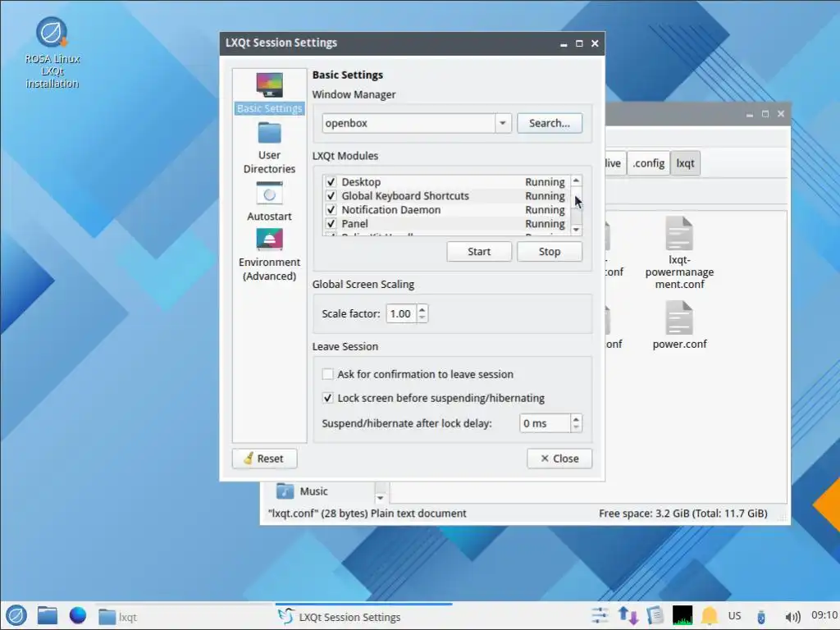Click file manager sidebar scroll-down arrow
The width and height of the screenshot is (840, 630).
(x=380, y=498)
